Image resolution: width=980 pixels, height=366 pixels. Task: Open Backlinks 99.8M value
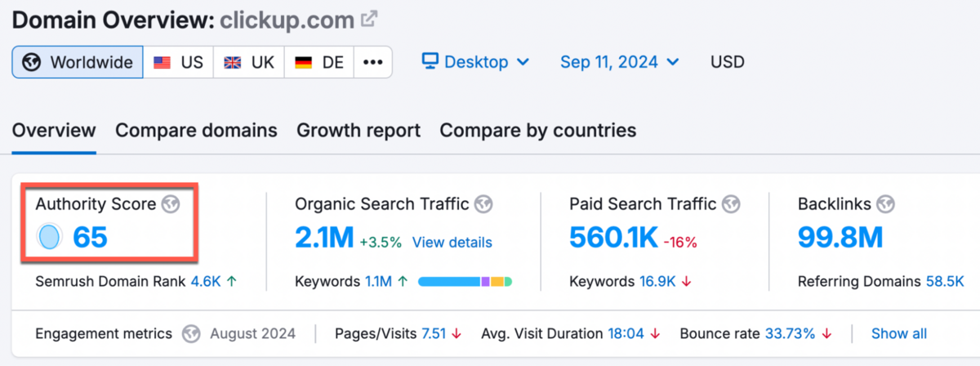(840, 238)
